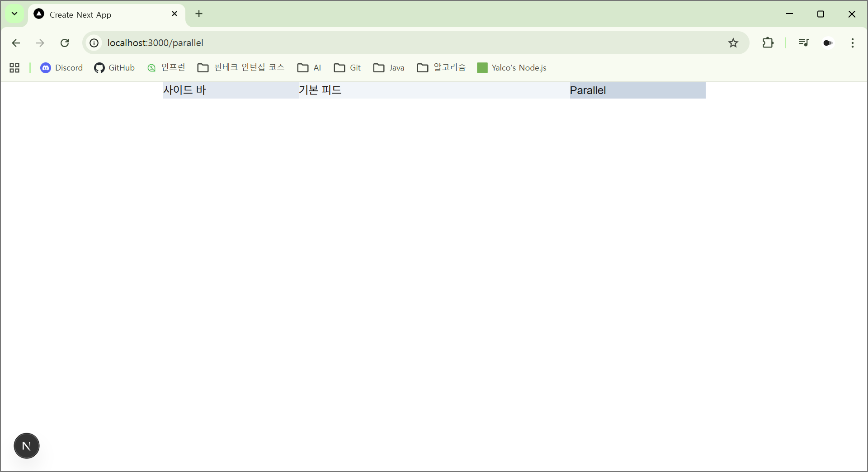This screenshot has width=868, height=472.
Task: View site information icon in address bar
Action: [x=94, y=43]
